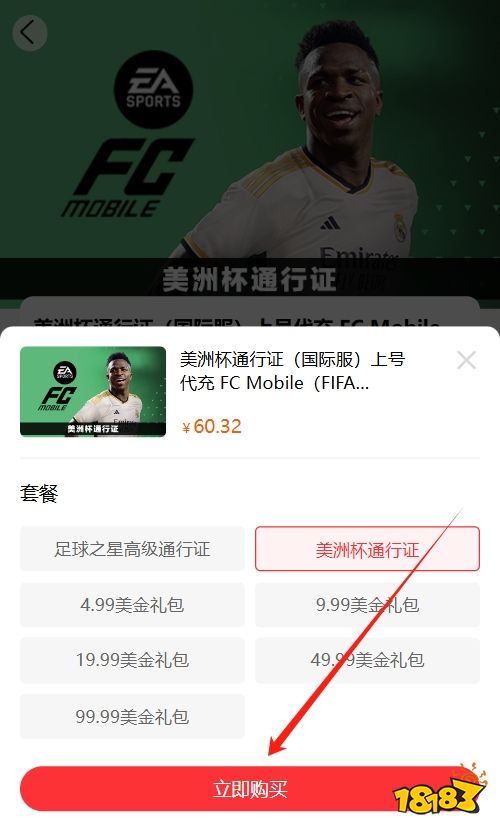Click the red 立即购买 buy button

(x=250, y=789)
